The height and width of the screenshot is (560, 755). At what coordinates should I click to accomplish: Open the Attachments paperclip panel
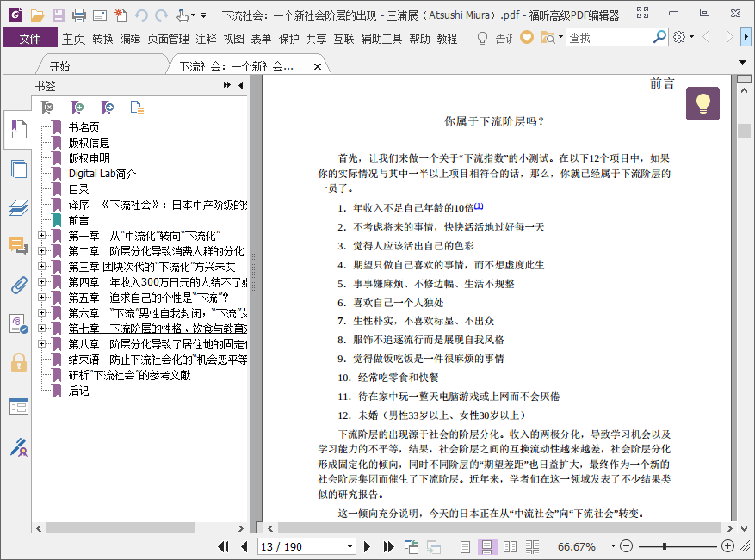[x=18, y=285]
